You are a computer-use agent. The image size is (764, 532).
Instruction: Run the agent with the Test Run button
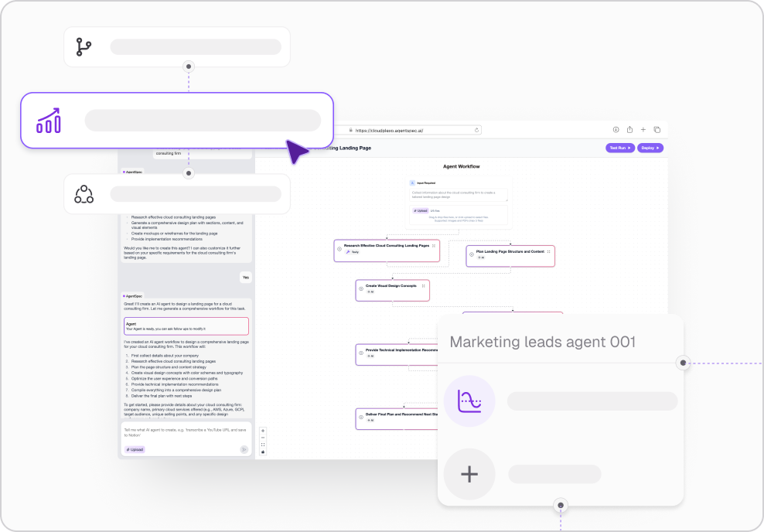[619, 148]
